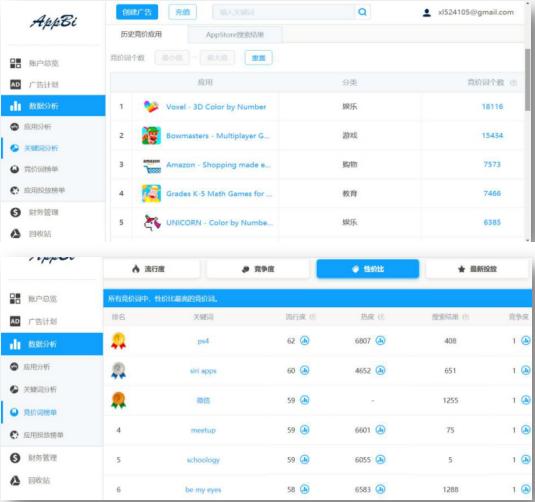Focus the maximum value filter field
Screen dimensions: 535x502
point(217,58)
